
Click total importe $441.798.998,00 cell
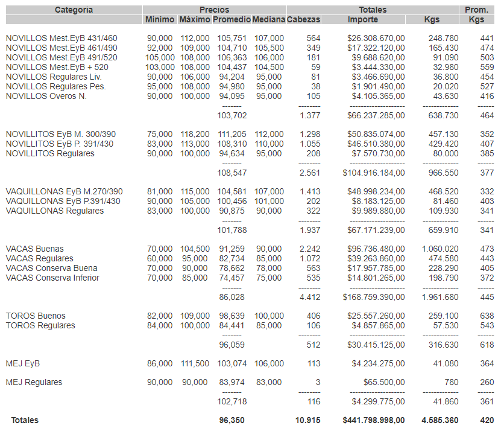tap(374, 420)
